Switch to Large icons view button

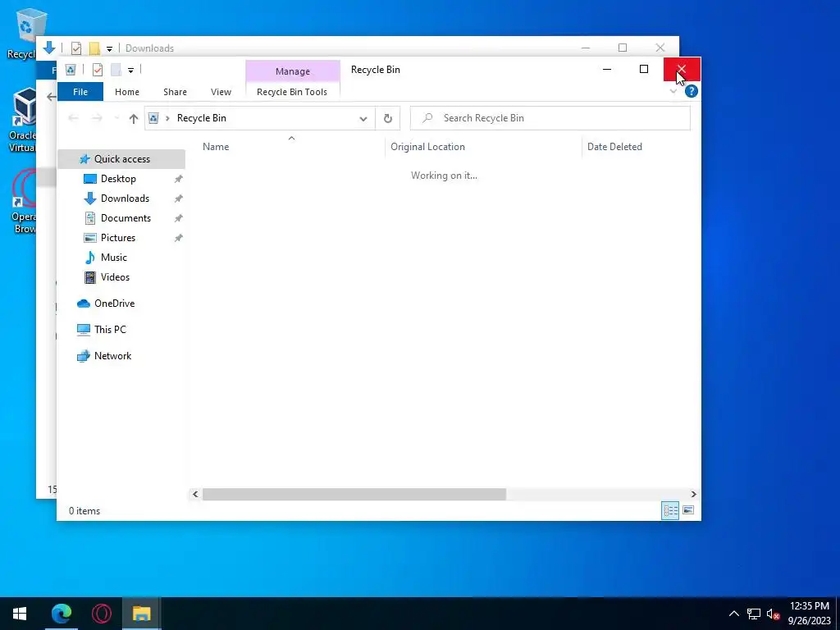point(688,510)
